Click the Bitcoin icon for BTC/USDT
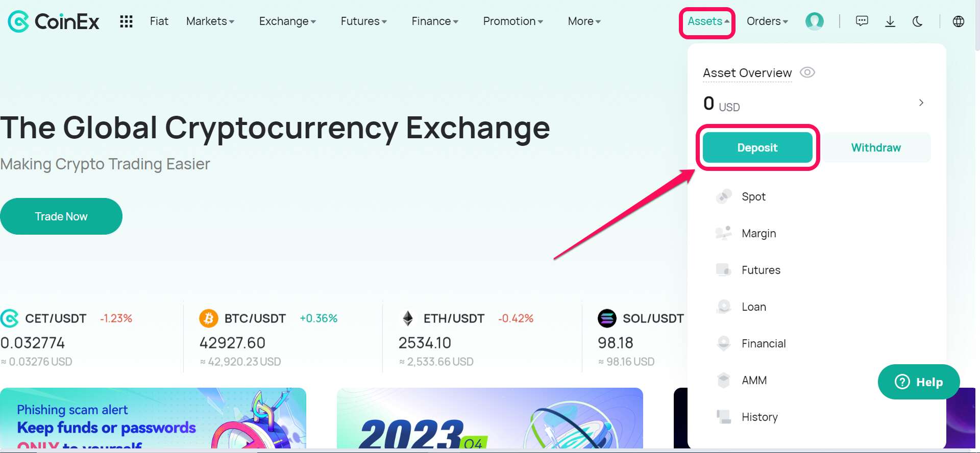980x453 pixels. (208, 318)
